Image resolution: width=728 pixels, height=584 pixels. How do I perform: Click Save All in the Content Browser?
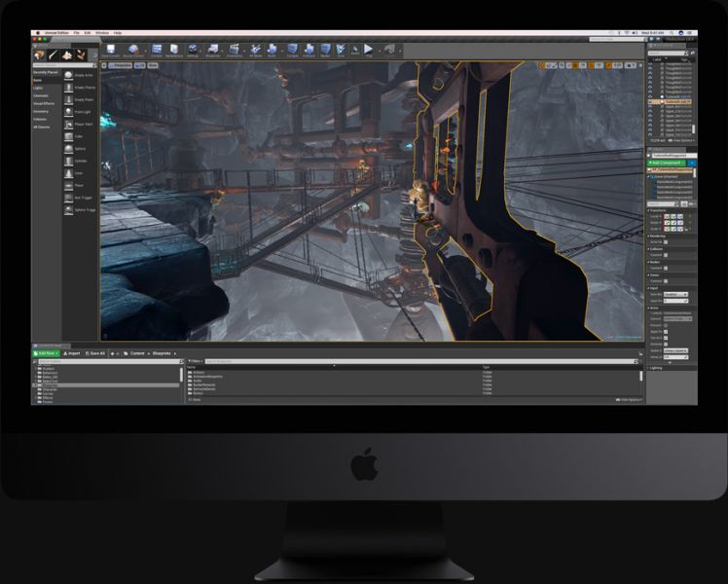coord(95,353)
